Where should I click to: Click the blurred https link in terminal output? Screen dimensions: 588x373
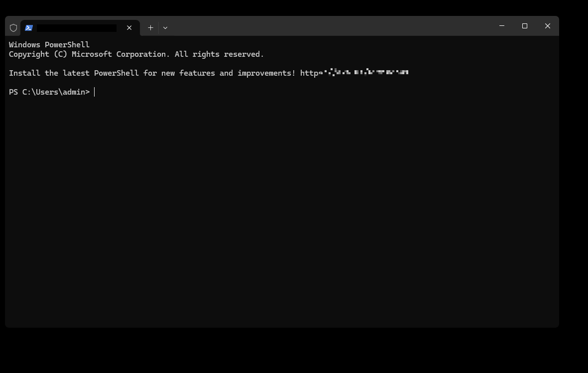tap(354, 72)
